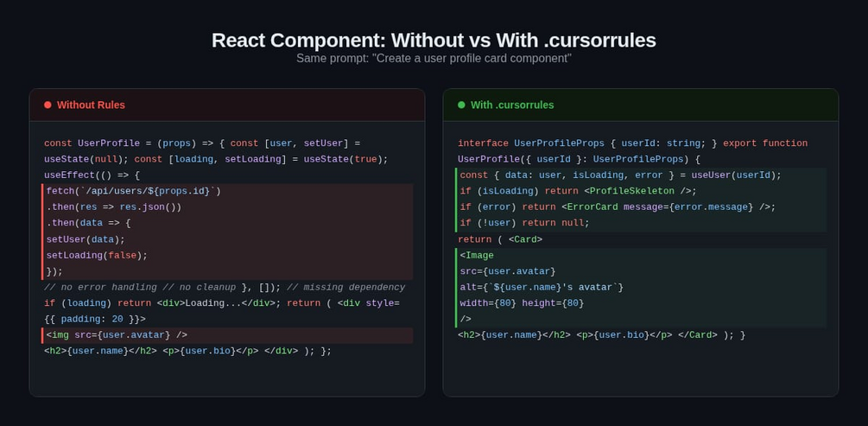Viewport: 868px width, 426px height.
Task: Click the 'return ( <Card>' line
Action: [500, 239]
